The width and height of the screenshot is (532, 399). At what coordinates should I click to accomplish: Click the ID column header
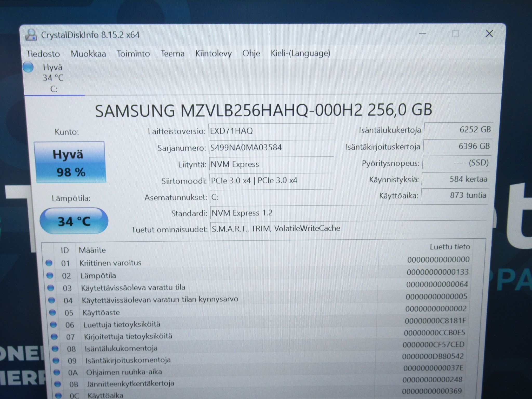point(65,250)
